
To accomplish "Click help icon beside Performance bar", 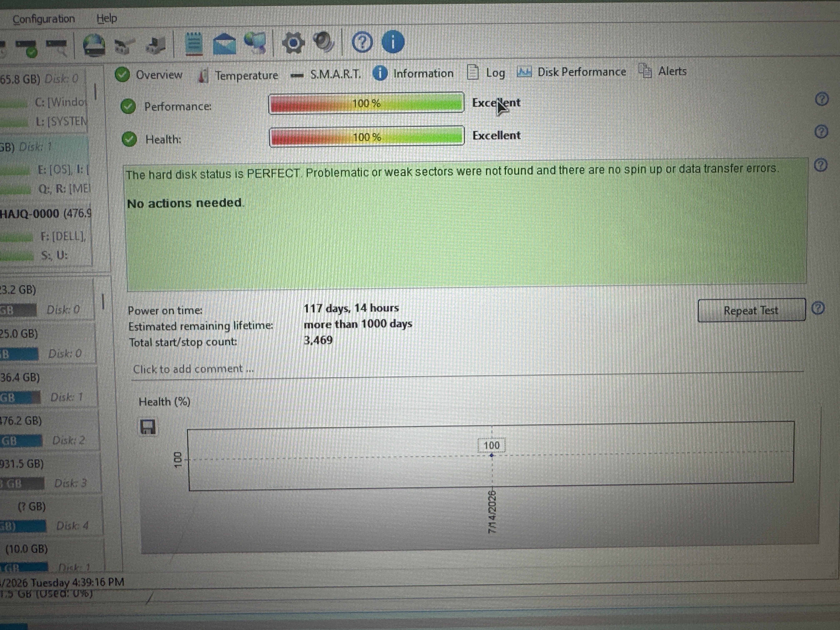I will click(x=822, y=100).
